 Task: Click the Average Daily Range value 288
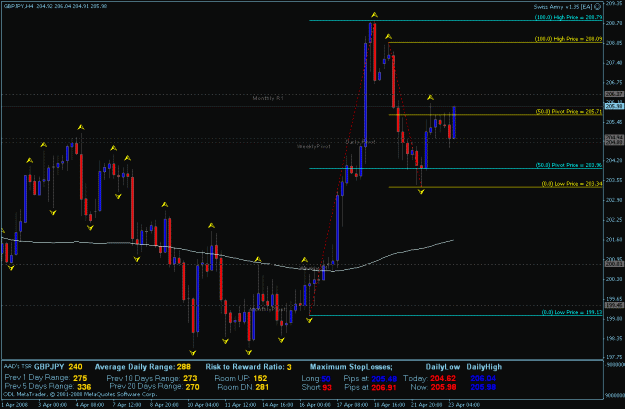(183, 367)
